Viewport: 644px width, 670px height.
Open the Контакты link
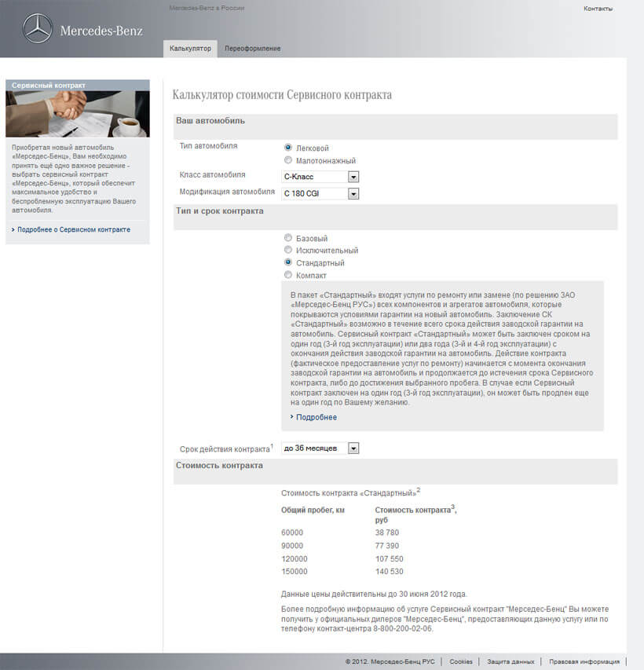(x=598, y=9)
